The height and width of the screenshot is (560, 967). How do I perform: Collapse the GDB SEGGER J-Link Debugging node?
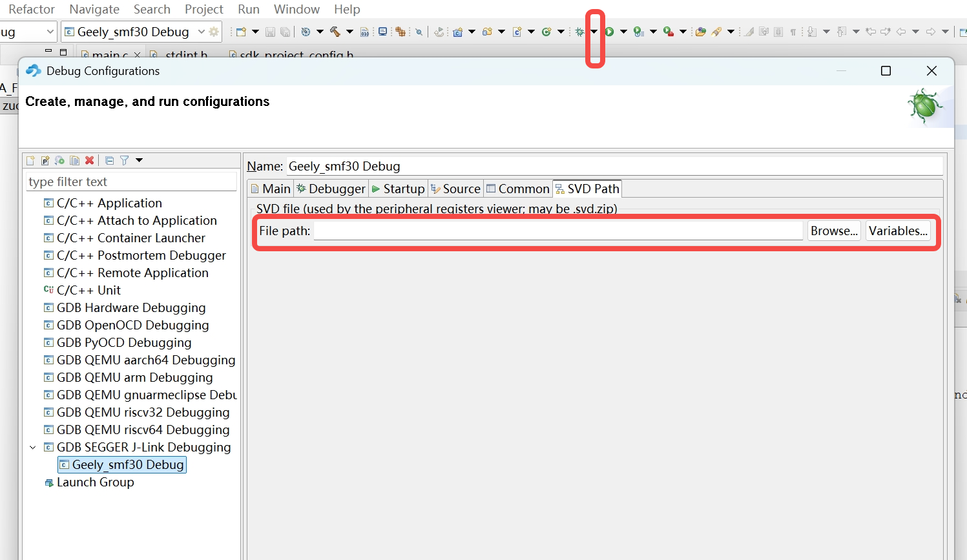point(33,448)
